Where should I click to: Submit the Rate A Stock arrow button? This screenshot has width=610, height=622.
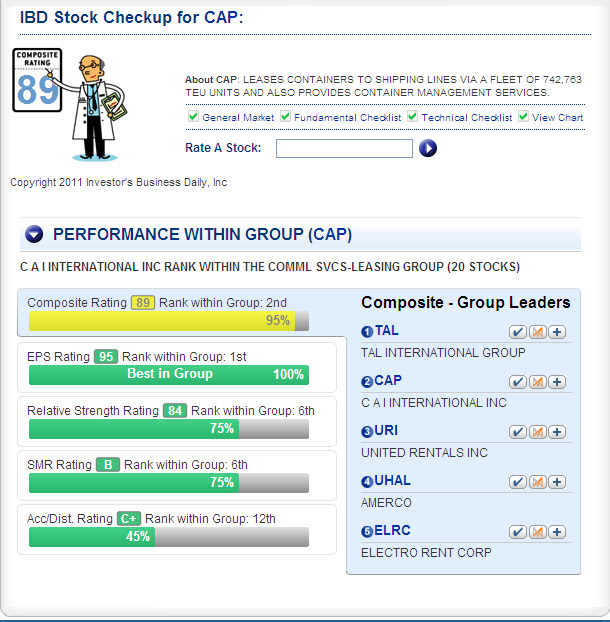428,148
